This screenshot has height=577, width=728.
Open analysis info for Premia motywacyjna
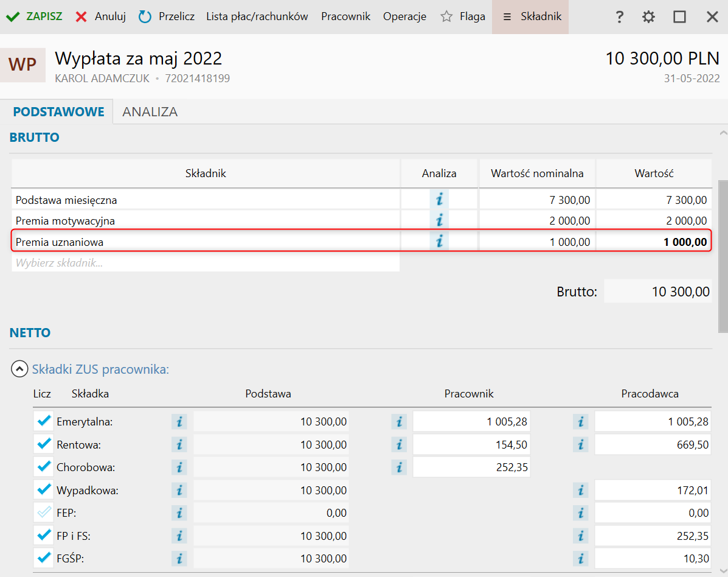tap(439, 220)
